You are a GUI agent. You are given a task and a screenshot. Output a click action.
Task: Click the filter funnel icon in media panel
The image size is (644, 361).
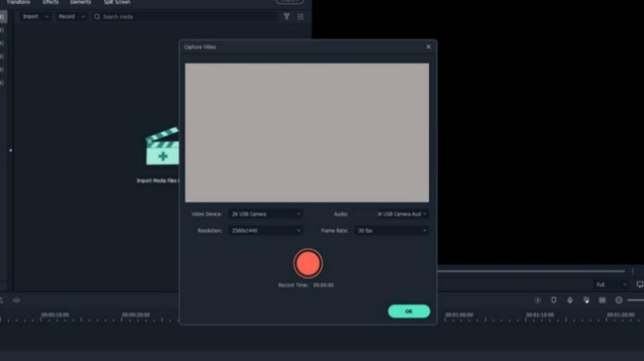[x=286, y=17]
